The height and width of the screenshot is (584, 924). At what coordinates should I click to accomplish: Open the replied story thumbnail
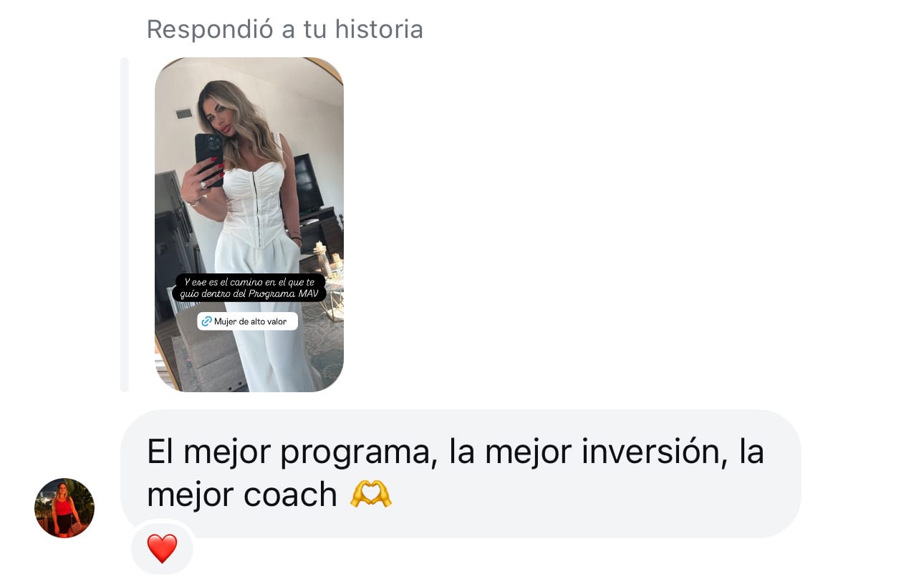point(249,225)
